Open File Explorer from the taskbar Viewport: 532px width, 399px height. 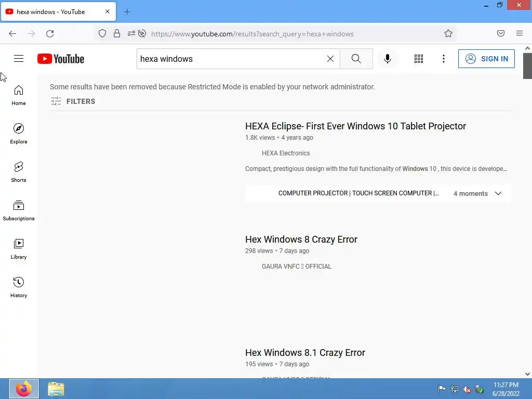coord(56,389)
